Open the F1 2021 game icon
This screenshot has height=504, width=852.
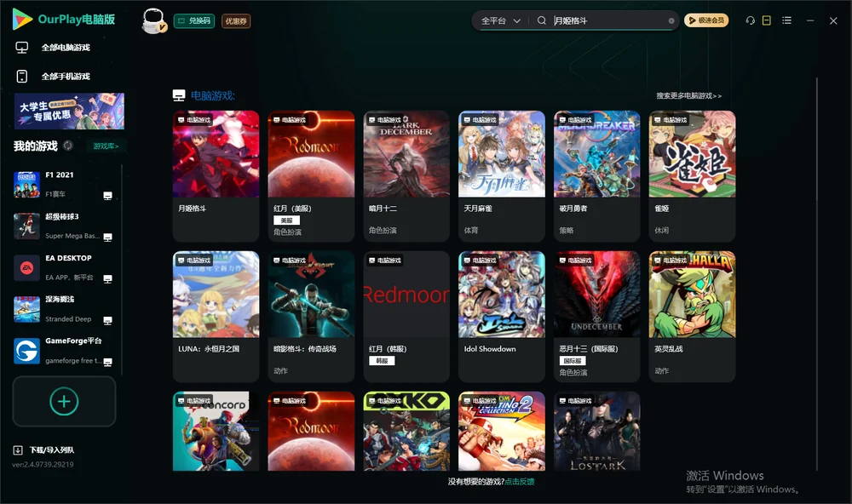tap(26, 185)
